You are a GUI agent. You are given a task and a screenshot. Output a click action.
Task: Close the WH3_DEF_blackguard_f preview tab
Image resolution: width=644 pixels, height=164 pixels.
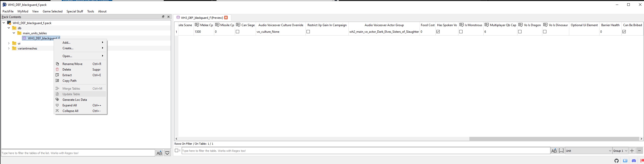click(x=226, y=18)
